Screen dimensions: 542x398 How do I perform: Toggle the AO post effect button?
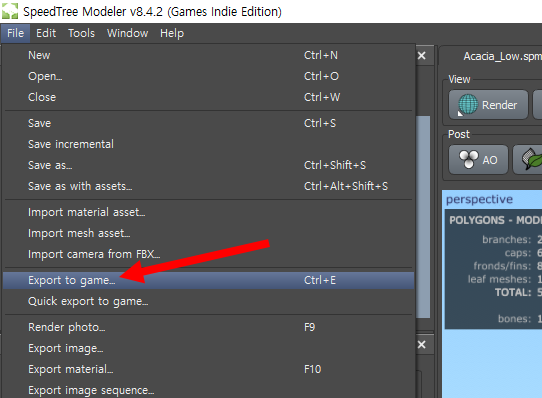(x=478, y=160)
